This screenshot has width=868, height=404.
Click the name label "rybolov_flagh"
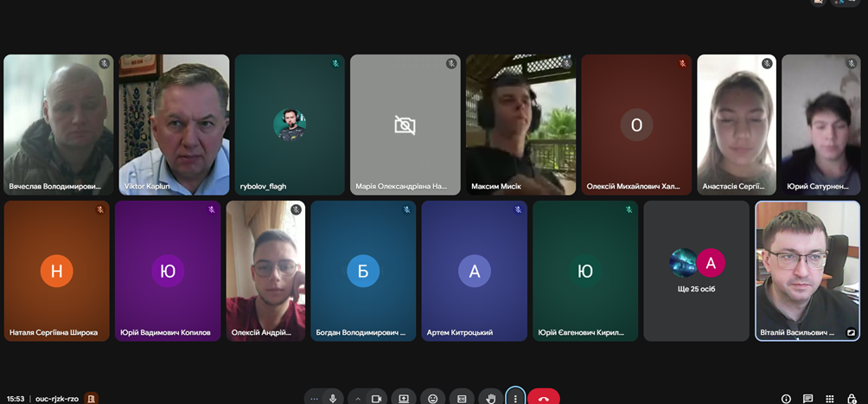coord(264,187)
